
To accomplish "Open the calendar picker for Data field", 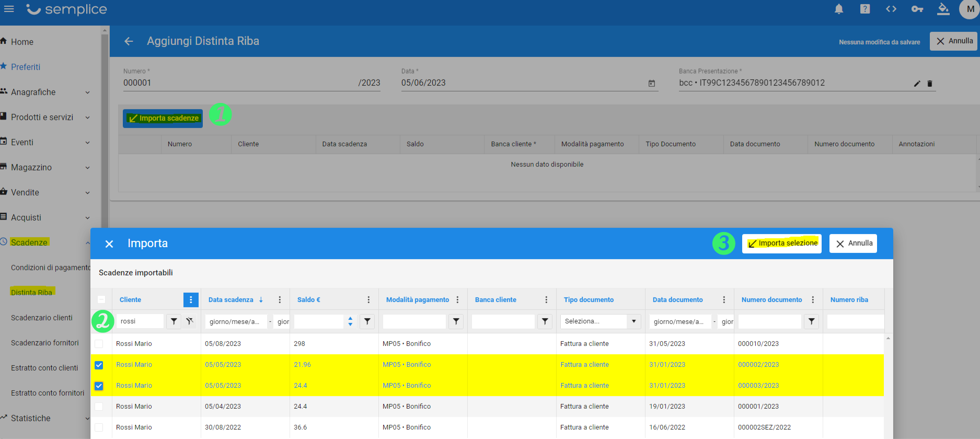I will click(652, 84).
